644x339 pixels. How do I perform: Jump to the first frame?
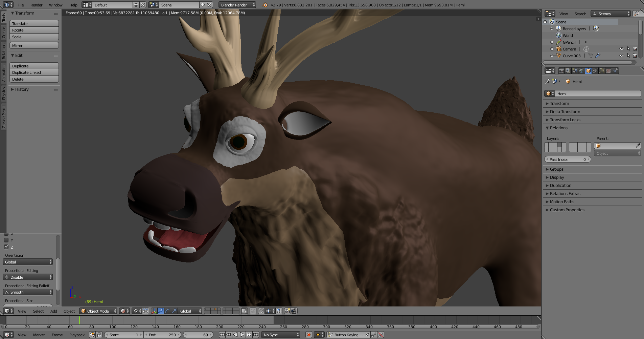point(222,335)
